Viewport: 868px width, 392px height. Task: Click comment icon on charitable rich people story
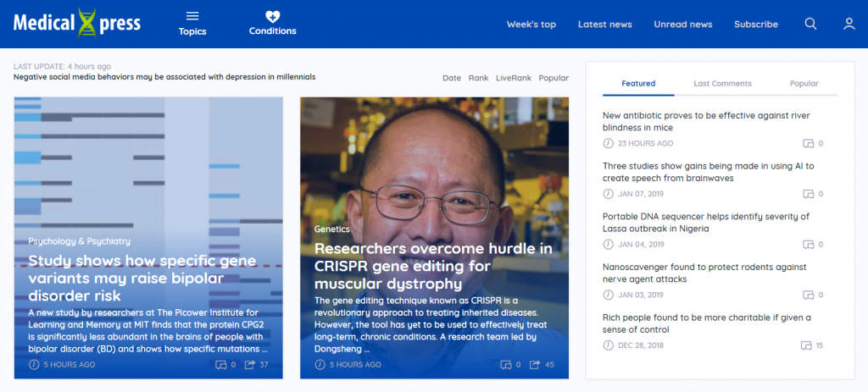806,345
